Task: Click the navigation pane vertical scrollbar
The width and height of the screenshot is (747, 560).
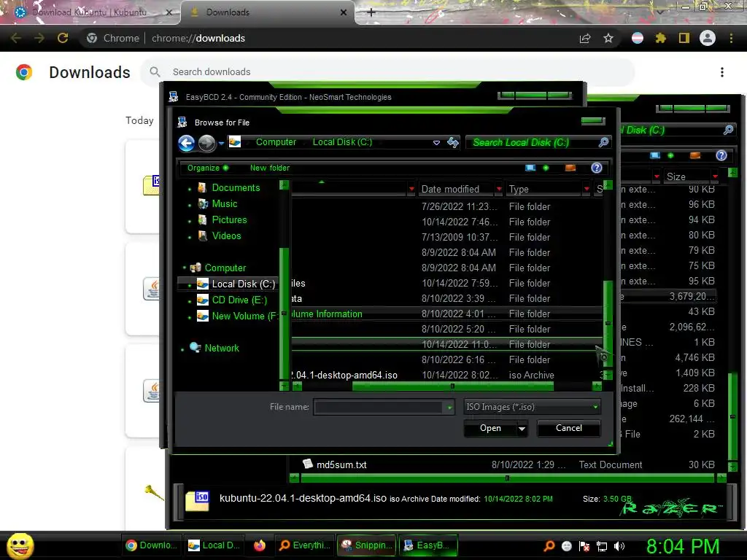Action: [x=284, y=314]
